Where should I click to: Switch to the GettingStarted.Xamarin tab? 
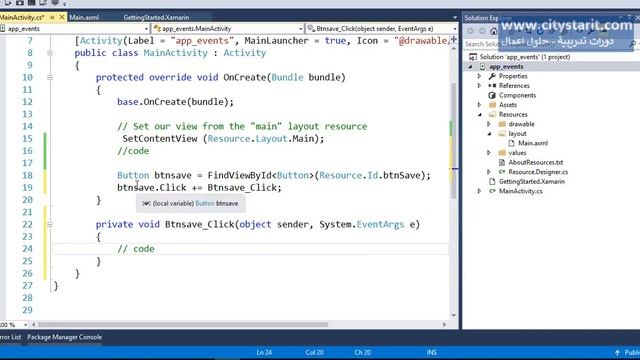point(156,18)
